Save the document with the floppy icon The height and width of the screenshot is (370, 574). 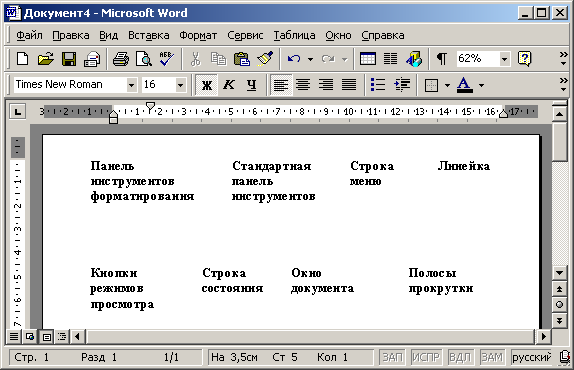69,59
